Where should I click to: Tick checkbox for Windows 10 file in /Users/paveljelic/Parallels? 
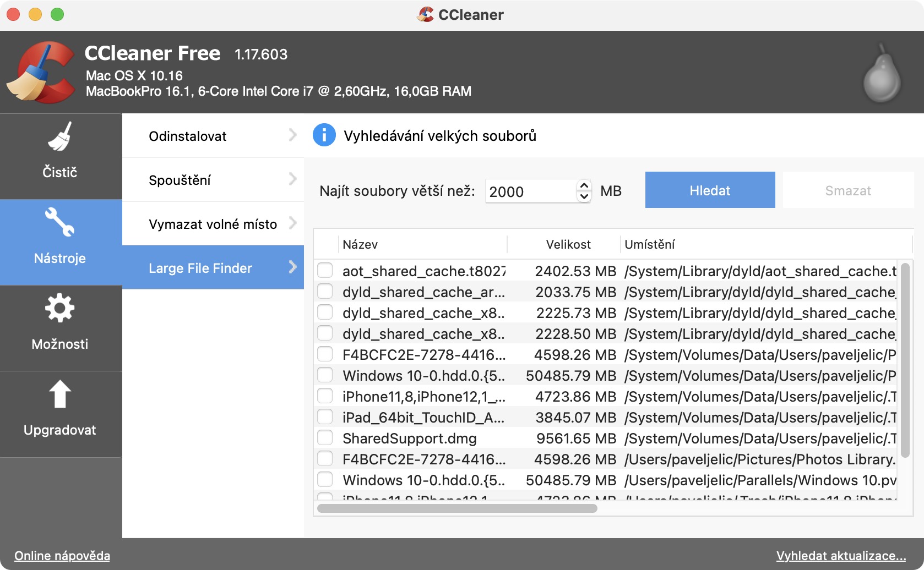(325, 480)
